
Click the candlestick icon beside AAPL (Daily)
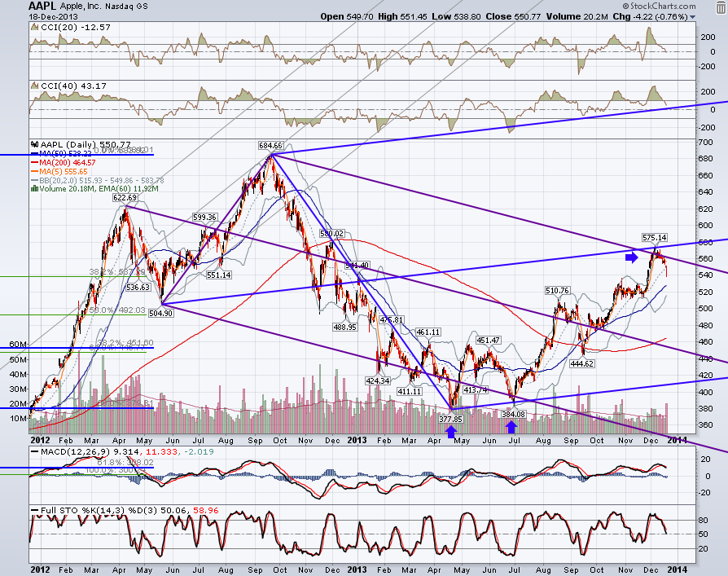click(34, 144)
